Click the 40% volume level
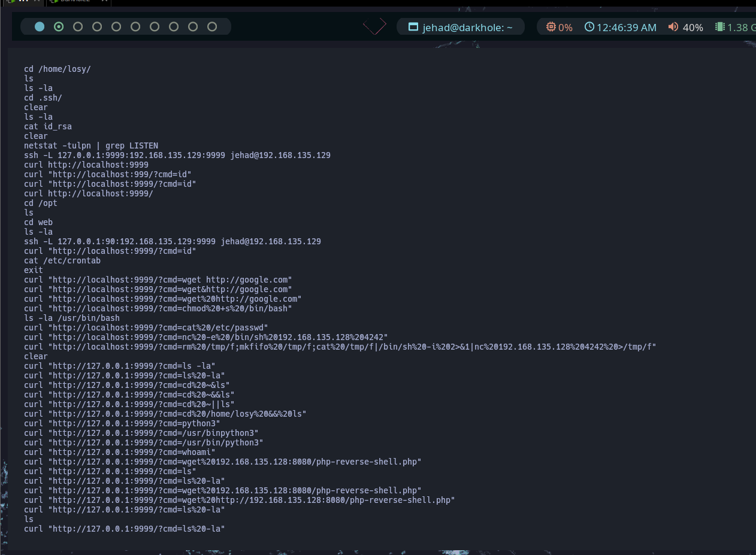 pos(693,28)
